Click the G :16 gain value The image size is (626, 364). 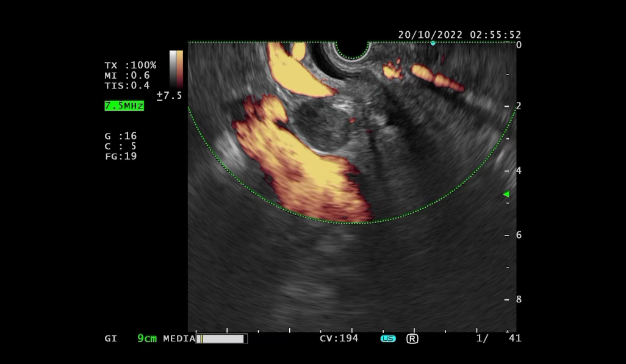(120, 136)
